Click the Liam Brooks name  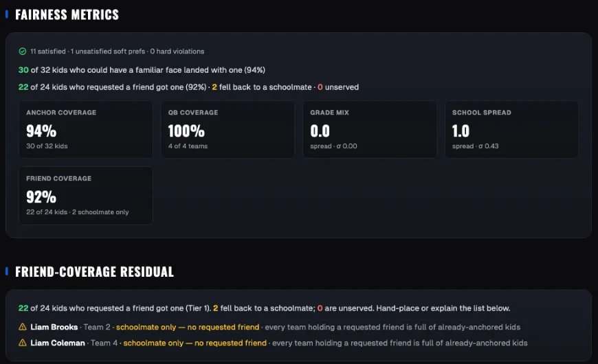[54, 327]
